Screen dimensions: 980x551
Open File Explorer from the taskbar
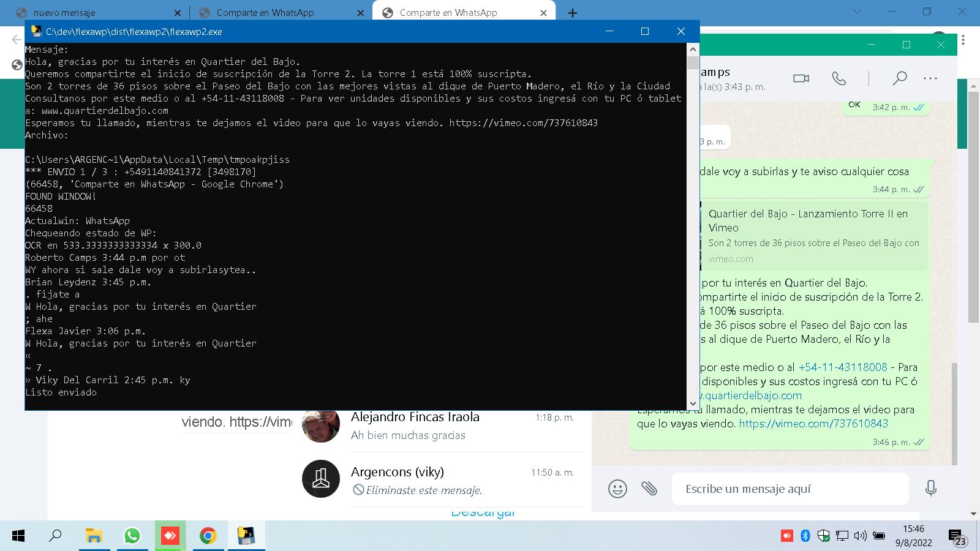pos(93,536)
